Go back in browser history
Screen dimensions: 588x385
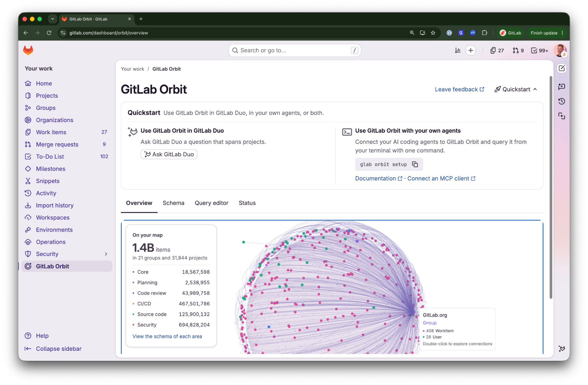click(x=26, y=33)
